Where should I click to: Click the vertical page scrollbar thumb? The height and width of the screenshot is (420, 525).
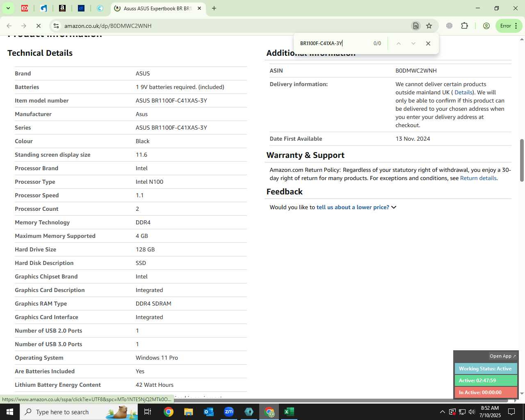pos(522,160)
